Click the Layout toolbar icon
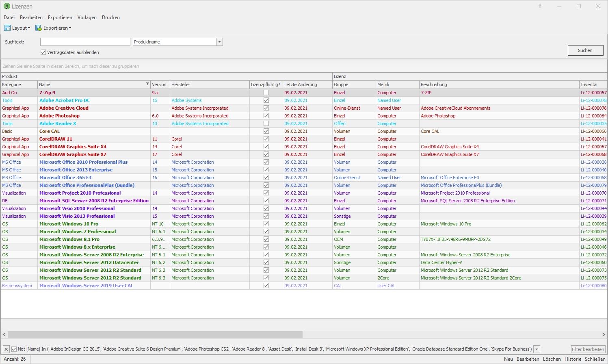The width and height of the screenshot is (608, 364). point(7,28)
